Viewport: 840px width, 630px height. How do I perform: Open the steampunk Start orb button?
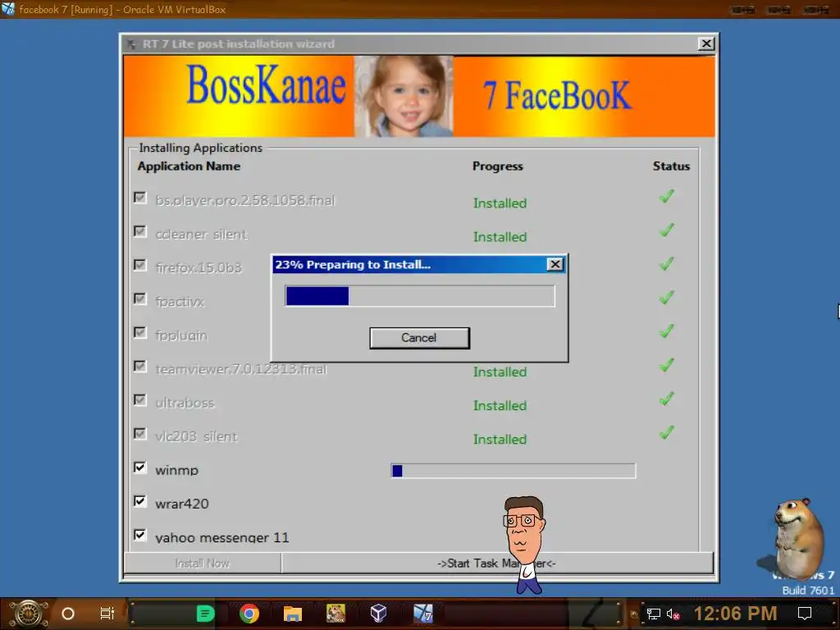[29, 614]
